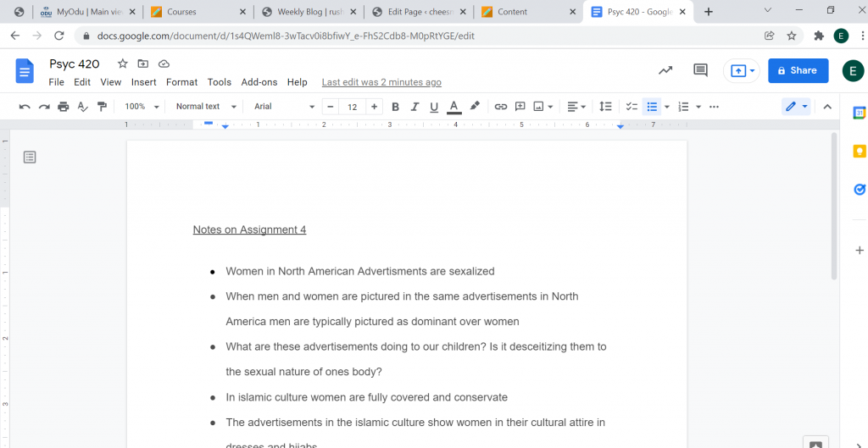Open the View menu
This screenshot has width=868, height=448.
coord(111,82)
